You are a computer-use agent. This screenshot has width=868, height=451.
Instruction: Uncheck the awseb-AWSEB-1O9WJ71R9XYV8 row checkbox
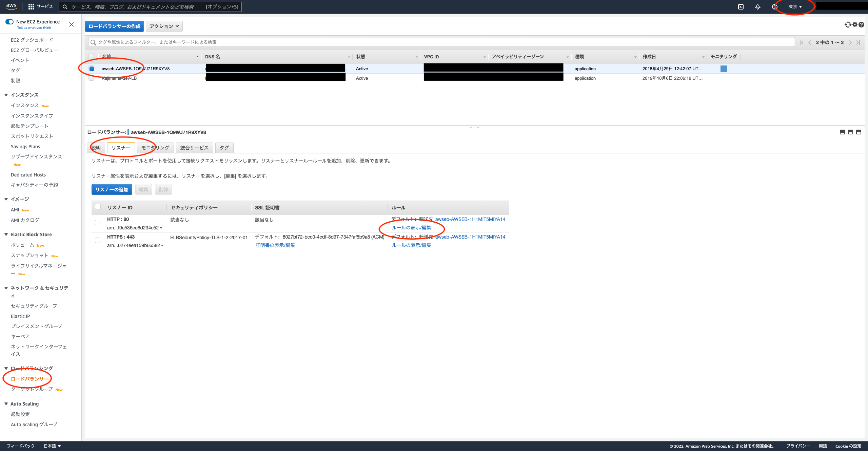[x=92, y=69]
